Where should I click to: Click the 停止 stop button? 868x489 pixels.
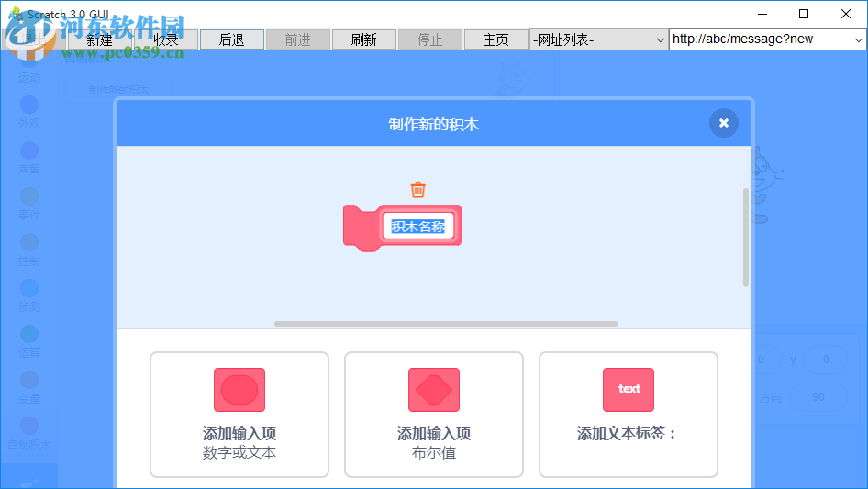pyautogui.click(x=429, y=39)
